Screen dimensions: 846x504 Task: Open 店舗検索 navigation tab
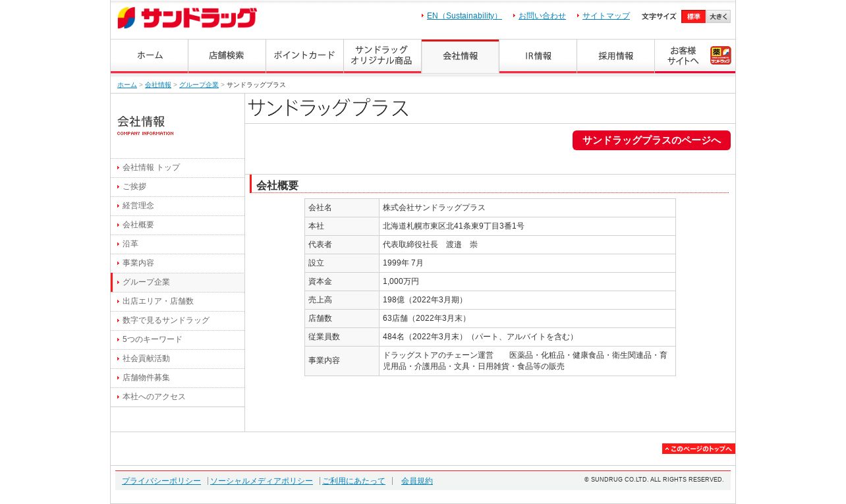(227, 56)
